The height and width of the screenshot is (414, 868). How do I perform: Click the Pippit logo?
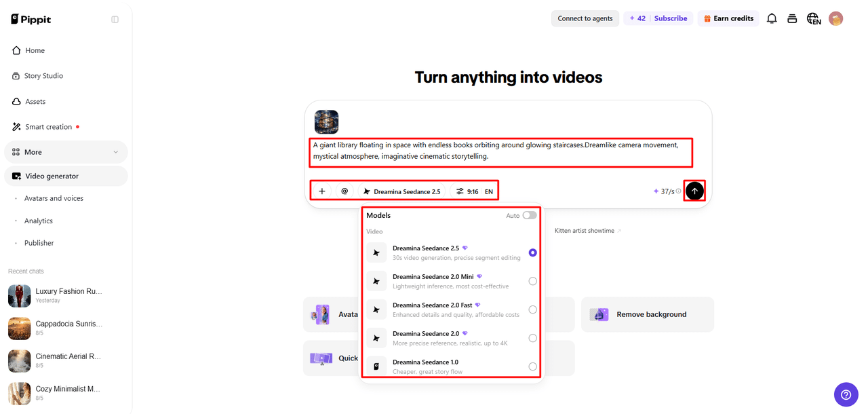point(31,19)
